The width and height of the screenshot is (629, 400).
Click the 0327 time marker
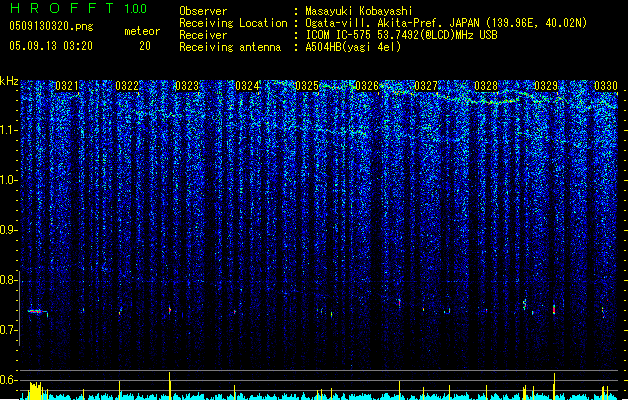tap(426, 86)
